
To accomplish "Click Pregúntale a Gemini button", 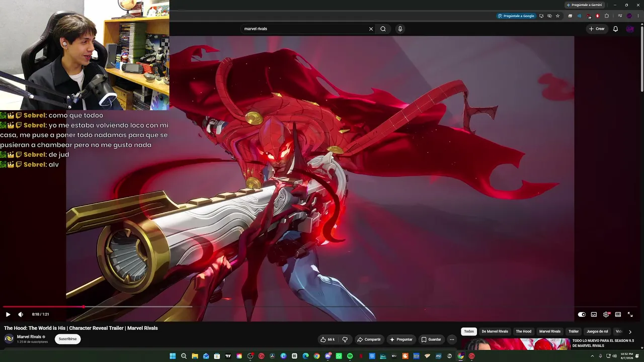I will coord(584,5).
